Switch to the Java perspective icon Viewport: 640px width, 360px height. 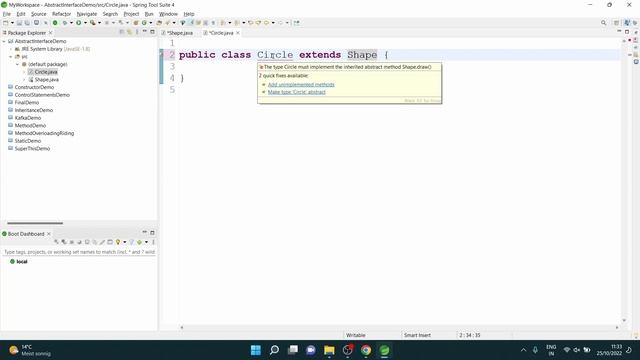click(627, 23)
